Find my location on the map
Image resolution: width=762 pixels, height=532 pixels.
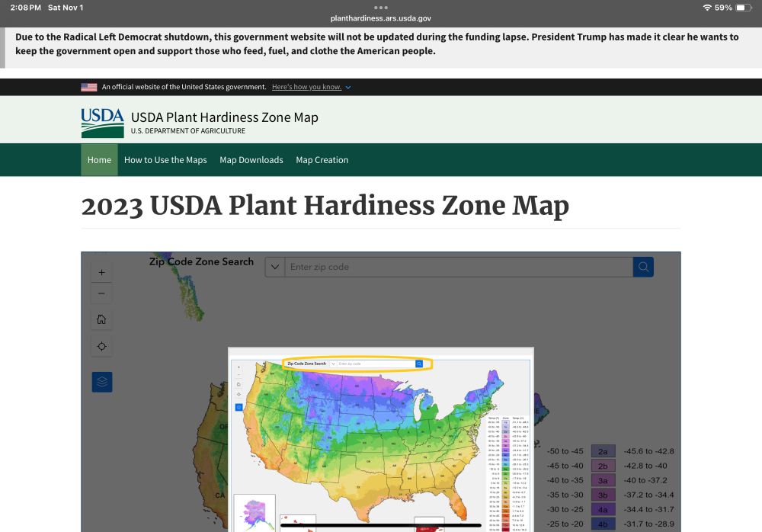pyautogui.click(x=101, y=346)
